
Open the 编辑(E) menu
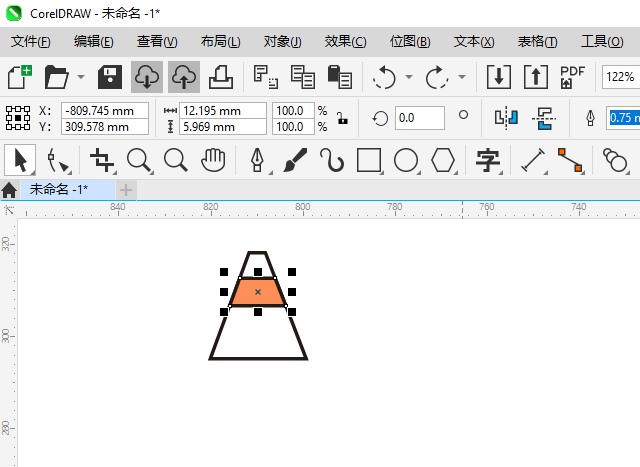coord(93,42)
